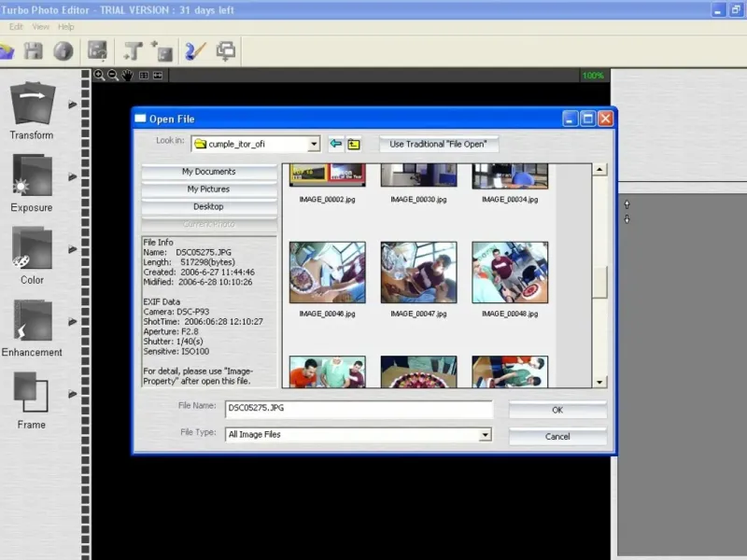Select the IMAGE_00047.jpg thumbnail

(x=418, y=272)
